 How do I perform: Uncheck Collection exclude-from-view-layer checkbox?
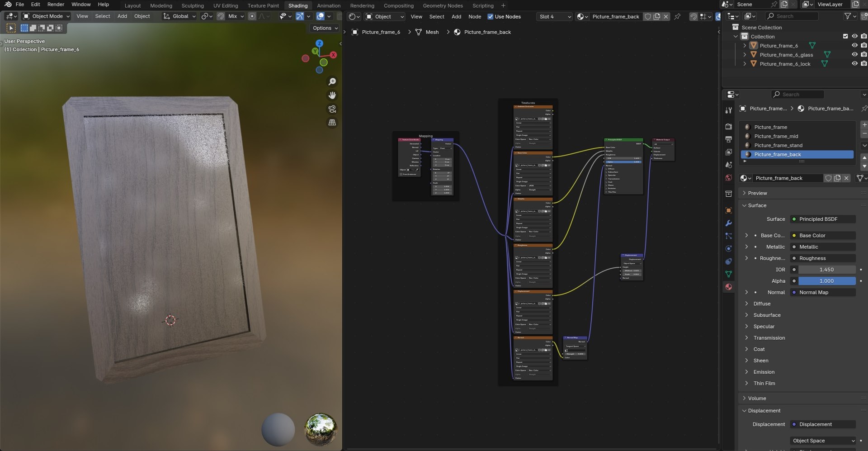coord(845,37)
